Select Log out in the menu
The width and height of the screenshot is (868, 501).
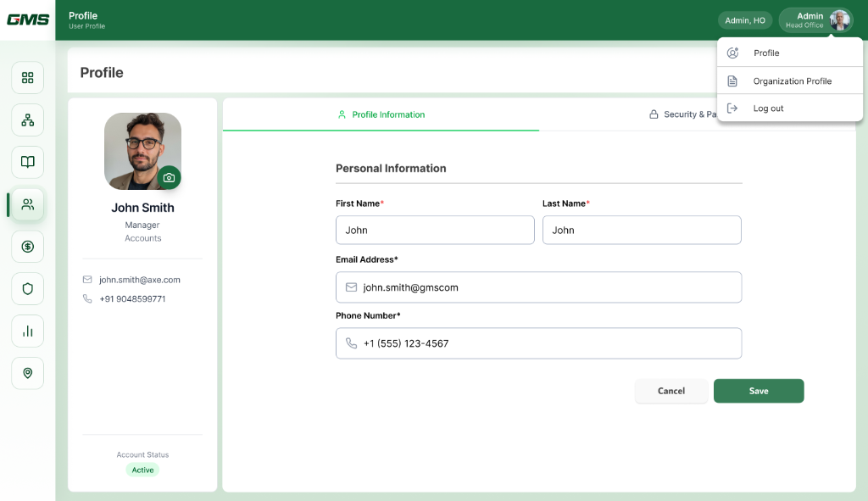pyautogui.click(x=790, y=108)
